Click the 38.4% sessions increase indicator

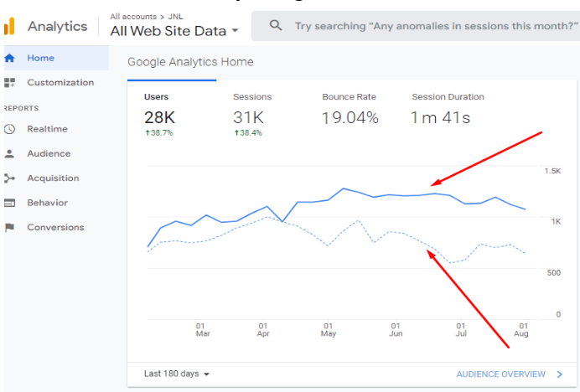pos(248,133)
